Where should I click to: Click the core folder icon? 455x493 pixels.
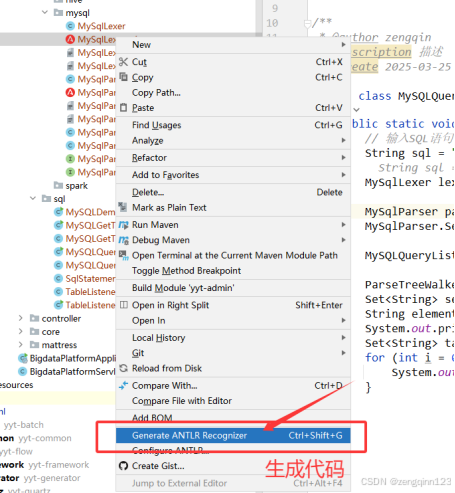pyautogui.click(x=34, y=331)
